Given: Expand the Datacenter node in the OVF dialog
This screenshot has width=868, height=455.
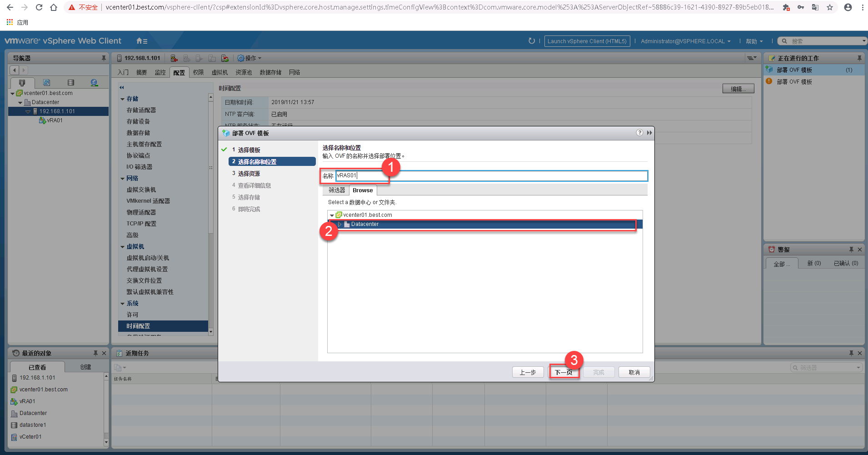Looking at the screenshot, I should point(339,224).
